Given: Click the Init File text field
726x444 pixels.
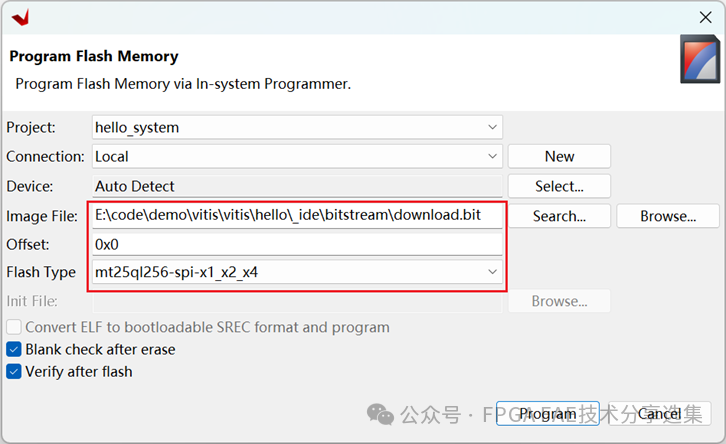Looking at the screenshot, I should tap(296, 301).
